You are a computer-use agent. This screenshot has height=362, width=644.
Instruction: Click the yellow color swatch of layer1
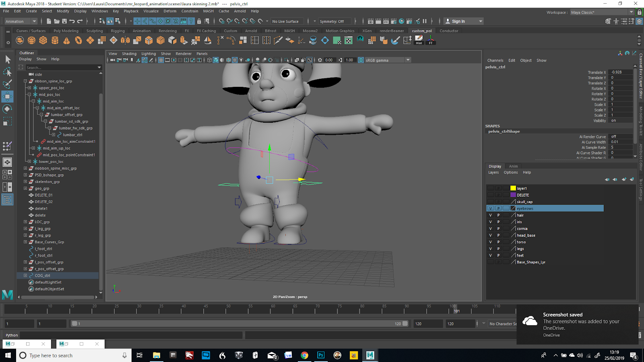[x=513, y=188]
